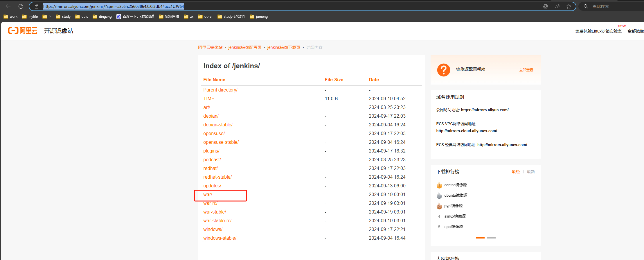644x260 pixels.
Task: Open the study-240311 bookmark folder
Action: point(231,17)
